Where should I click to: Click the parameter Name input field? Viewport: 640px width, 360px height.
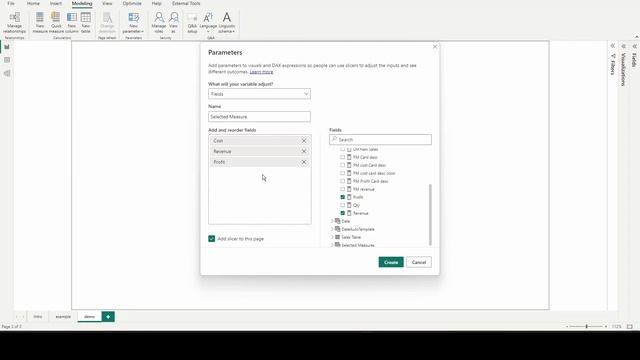(259, 117)
